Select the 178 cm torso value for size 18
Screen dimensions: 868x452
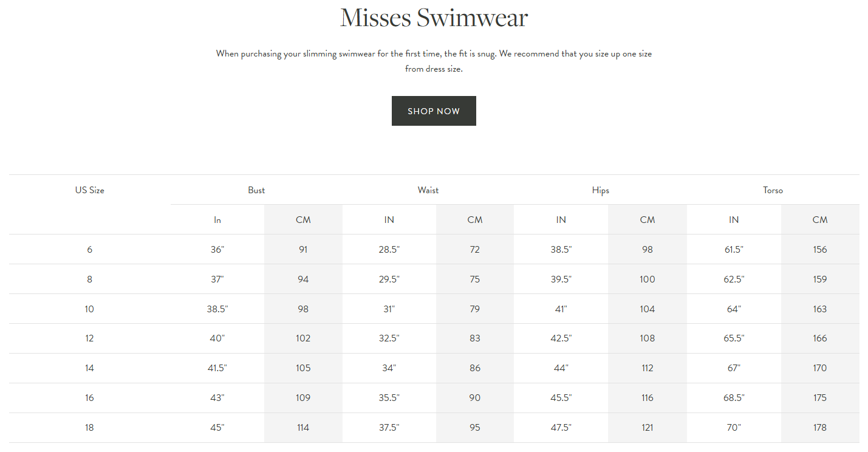click(x=819, y=427)
